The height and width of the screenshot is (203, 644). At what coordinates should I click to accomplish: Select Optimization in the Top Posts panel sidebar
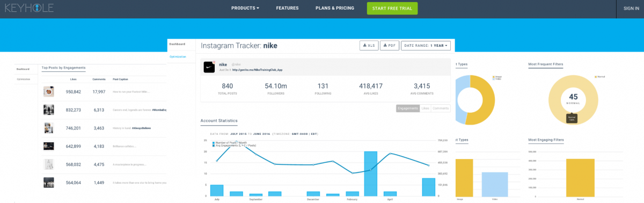23,79
